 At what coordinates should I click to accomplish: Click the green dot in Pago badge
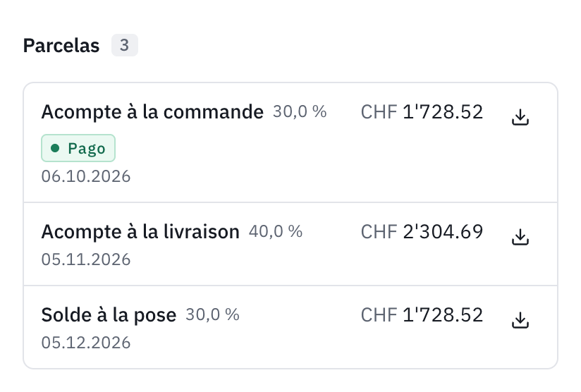pos(55,148)
